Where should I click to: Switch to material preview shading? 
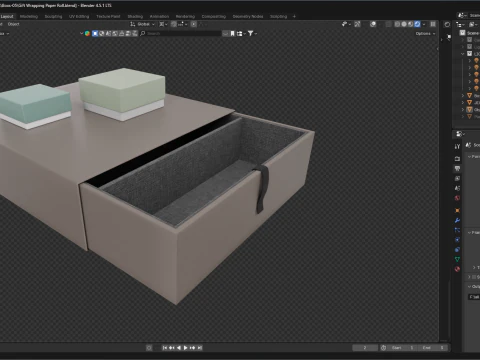point(411,24)
